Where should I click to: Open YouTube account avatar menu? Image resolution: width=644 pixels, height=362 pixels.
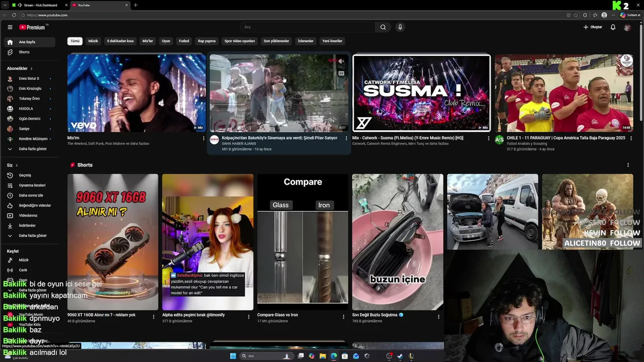click(x=627, y=27)
